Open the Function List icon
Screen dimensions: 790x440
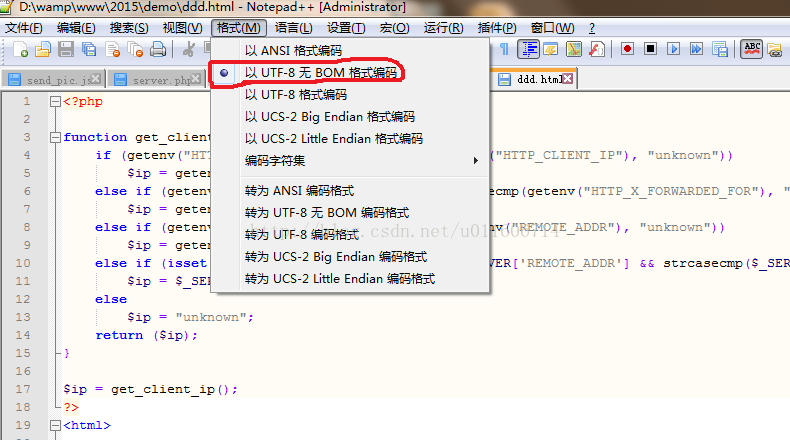click(597, 49)
